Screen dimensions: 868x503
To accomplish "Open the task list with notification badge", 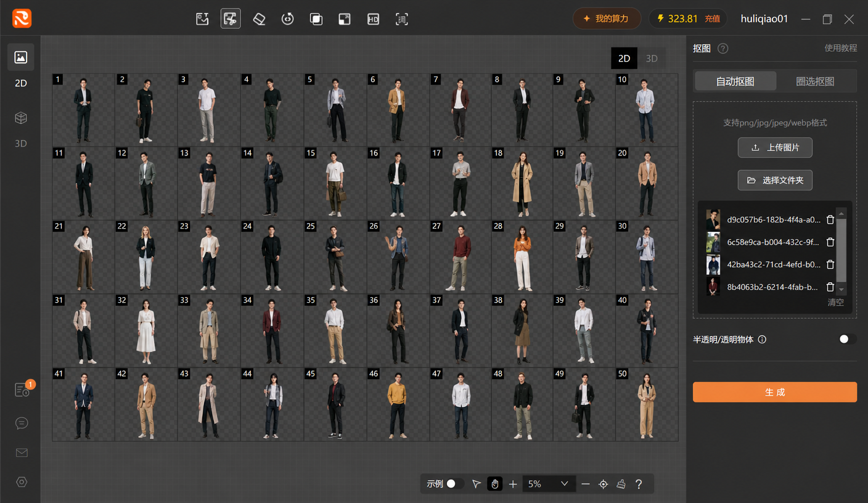I will [x=22, y=390].
